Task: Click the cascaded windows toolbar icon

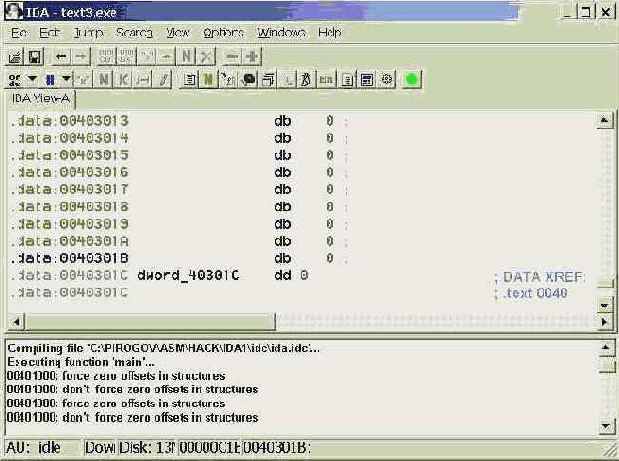Action: [268, 79]
